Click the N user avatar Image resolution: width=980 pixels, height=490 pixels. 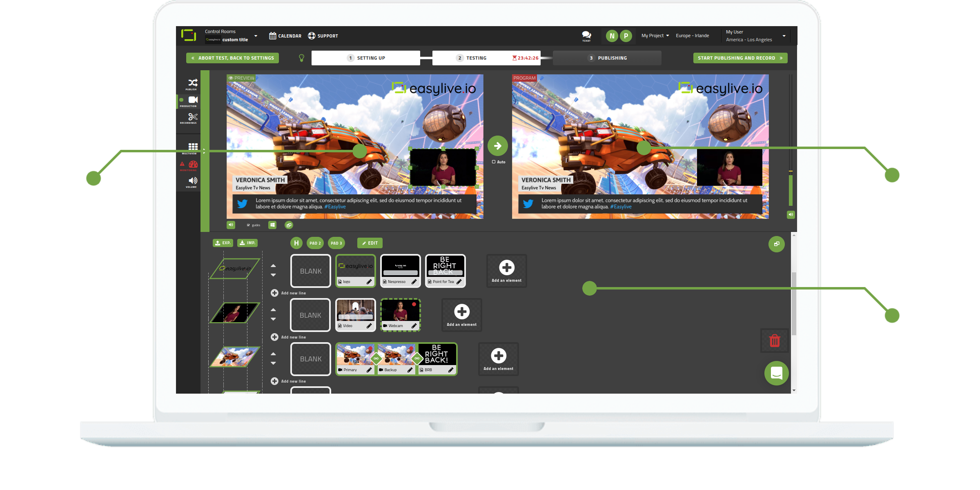pos(612,36)
